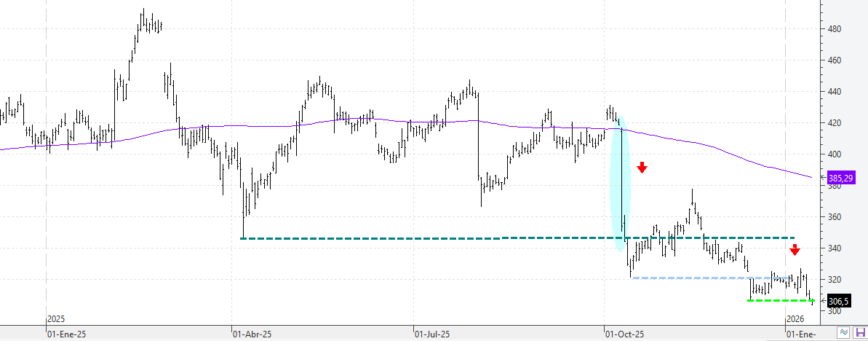Viewport: 868px width, 341px height.
Task: Select the dark teal dashed support line
Action: click(x=437, y=238)
